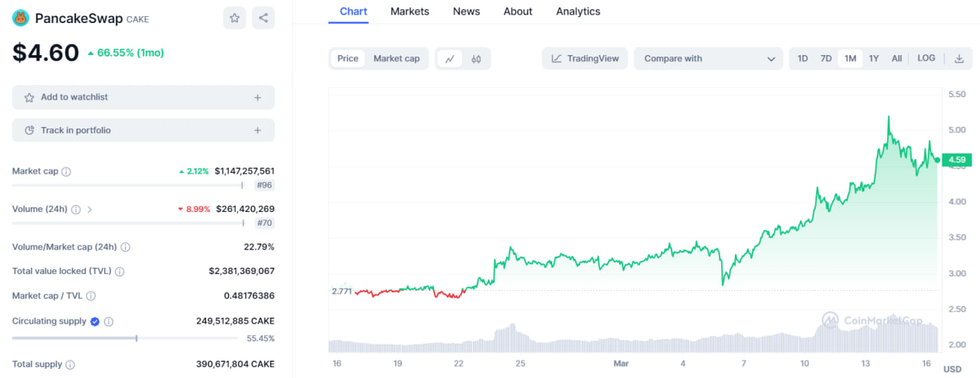Click the 390,671,804 CAKE value

coord(235,364)
